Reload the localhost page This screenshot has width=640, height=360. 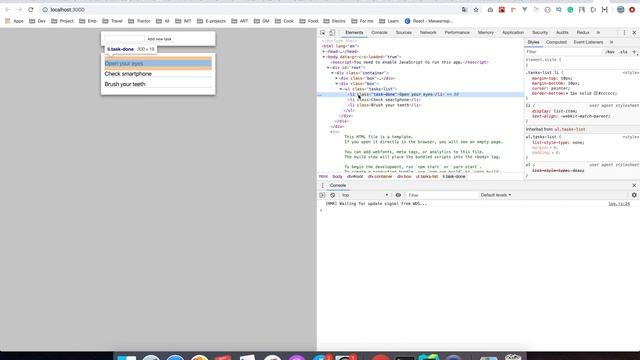pos(31,9)
